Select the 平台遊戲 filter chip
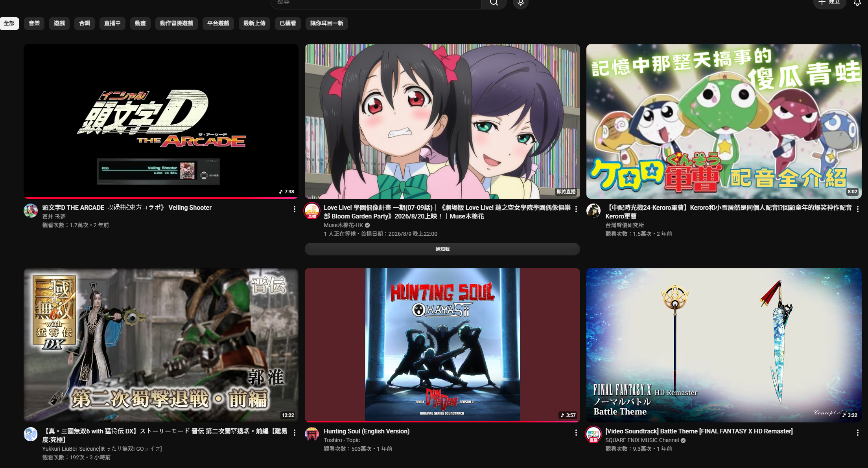Viewport: 868px width, 468px height. click(218, 23)
